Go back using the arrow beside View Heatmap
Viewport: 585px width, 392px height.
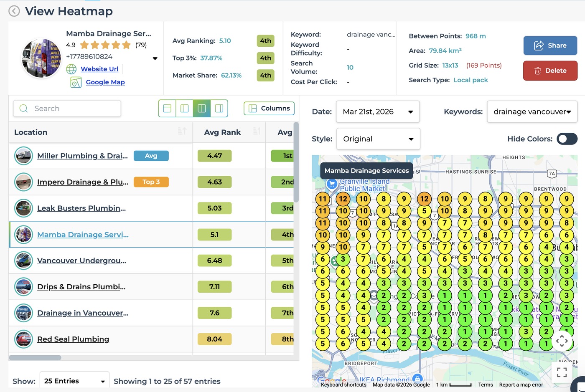(x=14, y=11)
